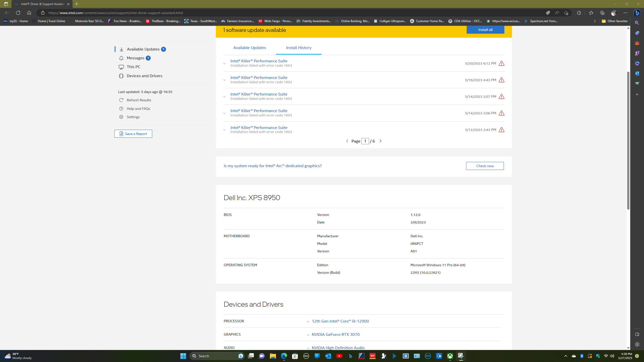This screenshot has width=644, height=362.
Task: Expand the 5/20/2023 failed installation entry
Action: coord(224,63)
